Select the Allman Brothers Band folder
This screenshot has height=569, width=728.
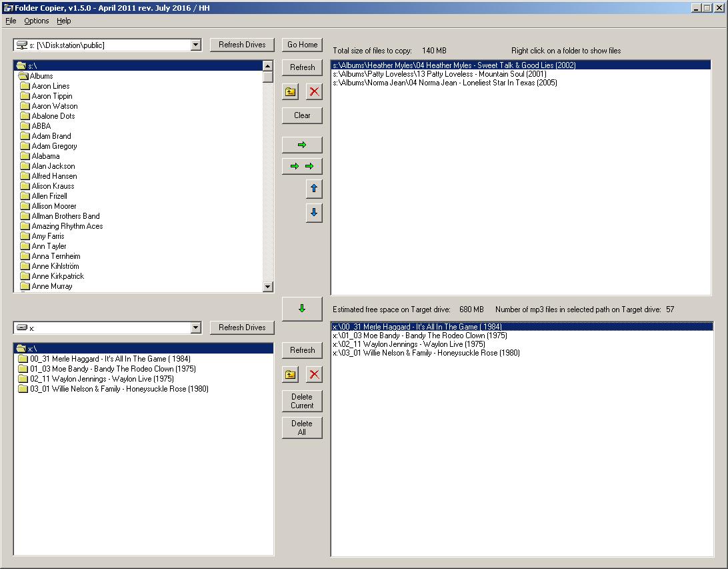point(65,216)
